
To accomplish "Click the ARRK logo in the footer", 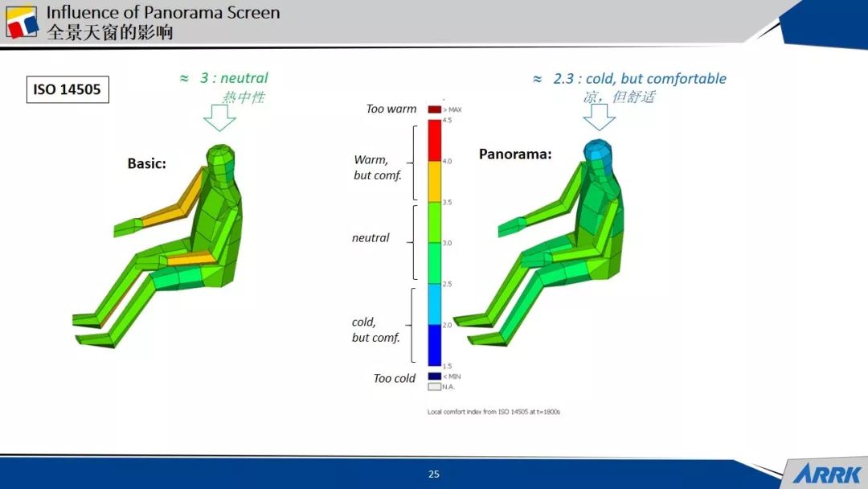I will (x=825, y=473).
